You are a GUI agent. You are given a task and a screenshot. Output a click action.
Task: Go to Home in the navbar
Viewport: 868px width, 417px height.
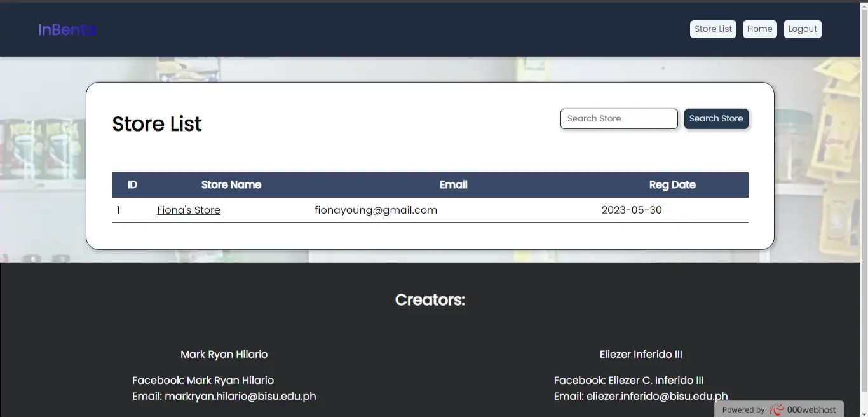[759, 29]
